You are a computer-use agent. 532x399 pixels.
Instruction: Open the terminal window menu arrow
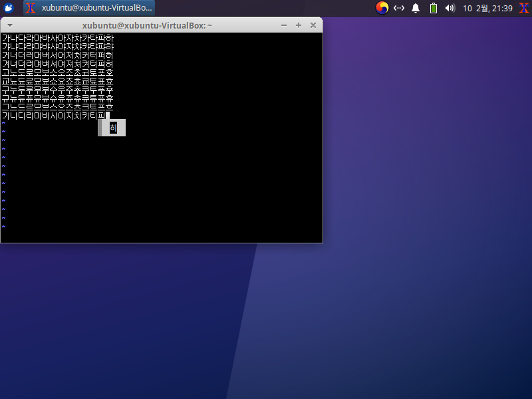click(x=10, y=25)
